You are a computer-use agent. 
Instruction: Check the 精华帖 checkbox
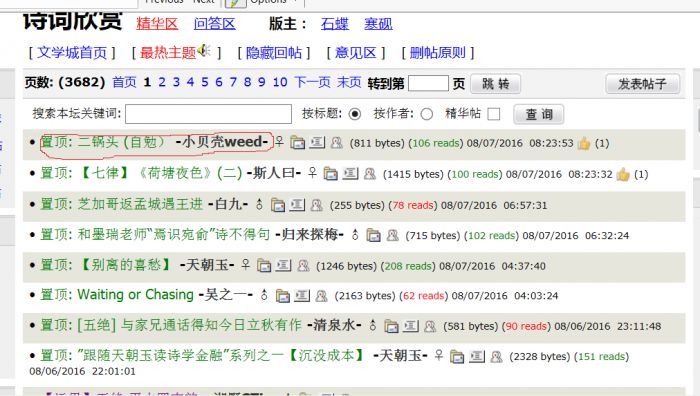tap(494, 114)
